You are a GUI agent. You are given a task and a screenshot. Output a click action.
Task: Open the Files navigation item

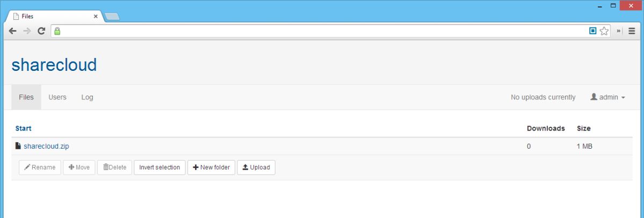pos(26,97)
